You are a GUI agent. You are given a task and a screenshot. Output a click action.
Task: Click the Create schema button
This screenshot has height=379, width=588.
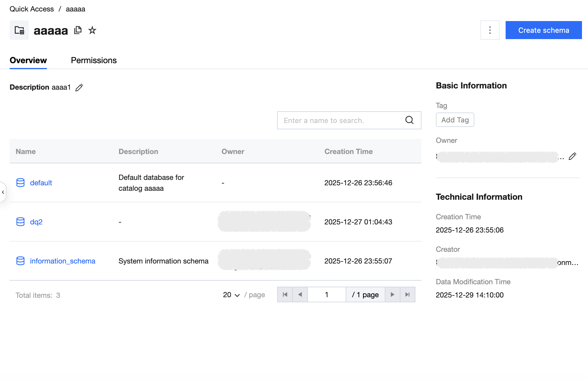544,30
